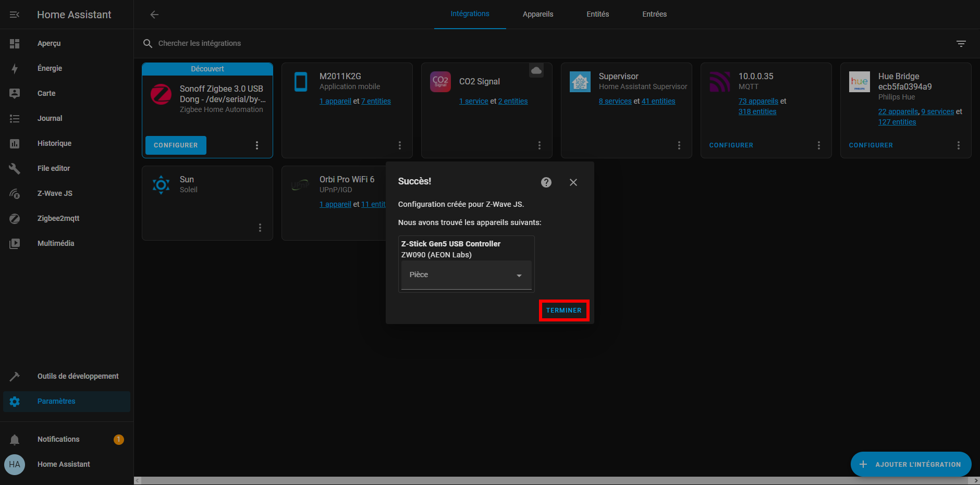Open the 22 appareils Hue link

(898, 111)
